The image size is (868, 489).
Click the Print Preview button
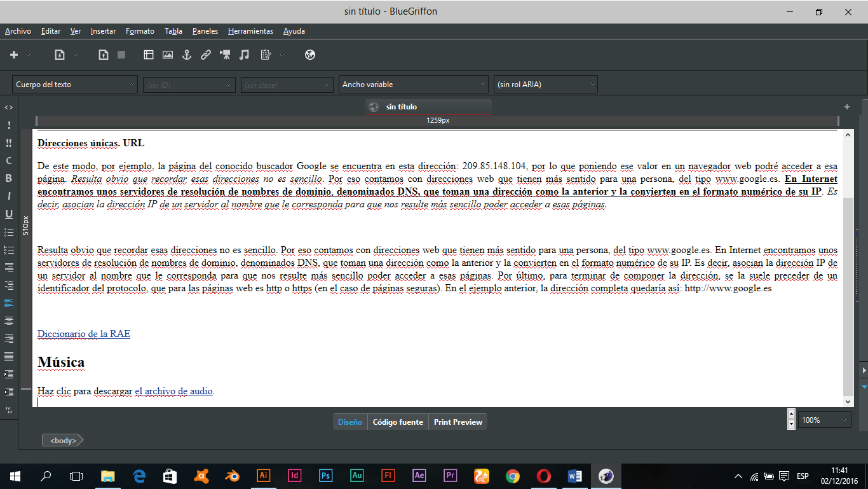[458, 422]
